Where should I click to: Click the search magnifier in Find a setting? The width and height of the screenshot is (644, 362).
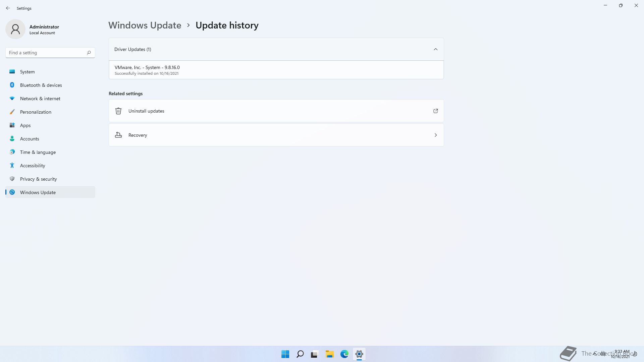(x=89, y=53)
